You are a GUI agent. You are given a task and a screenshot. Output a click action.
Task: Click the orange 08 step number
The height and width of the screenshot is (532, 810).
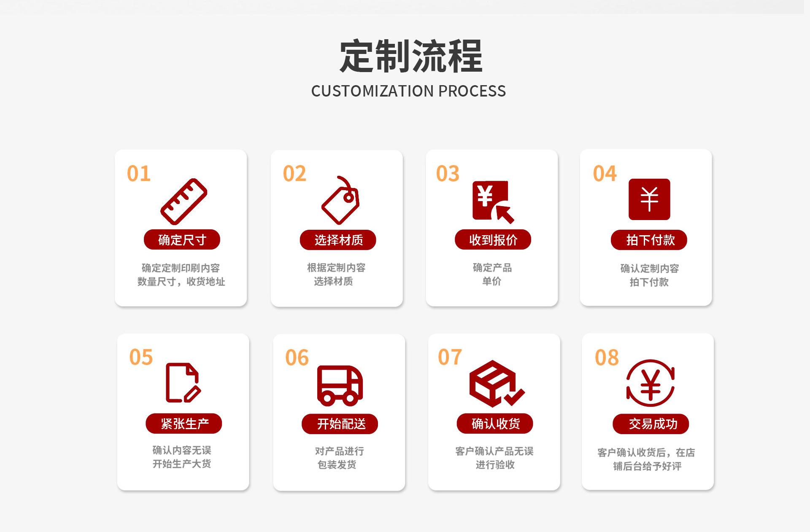tap(607, 357)
